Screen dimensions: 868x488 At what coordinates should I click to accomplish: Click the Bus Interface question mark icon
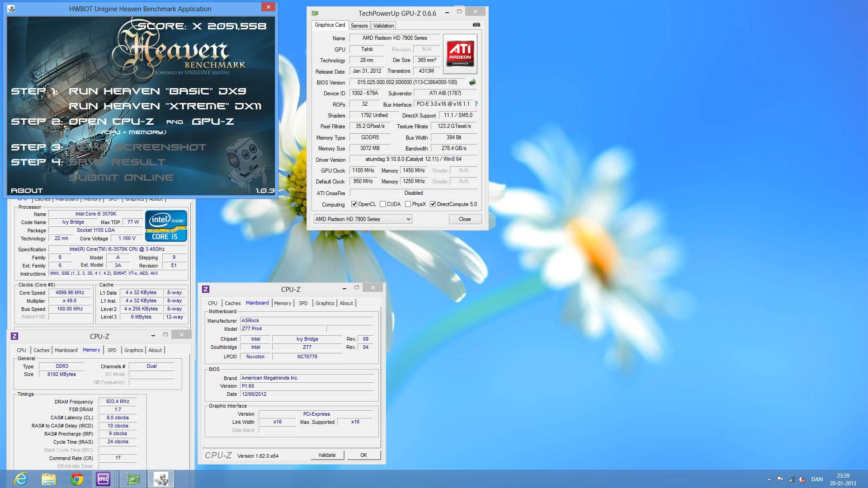click(476, 104)
